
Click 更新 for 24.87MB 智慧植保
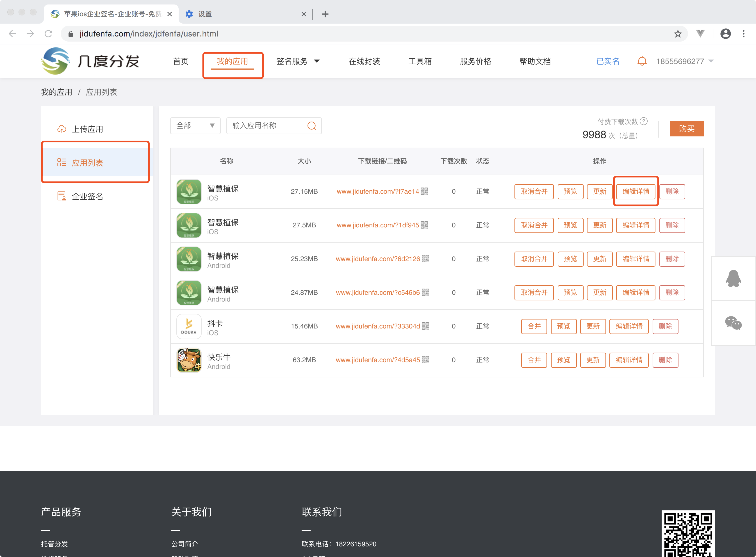point(600,293)
